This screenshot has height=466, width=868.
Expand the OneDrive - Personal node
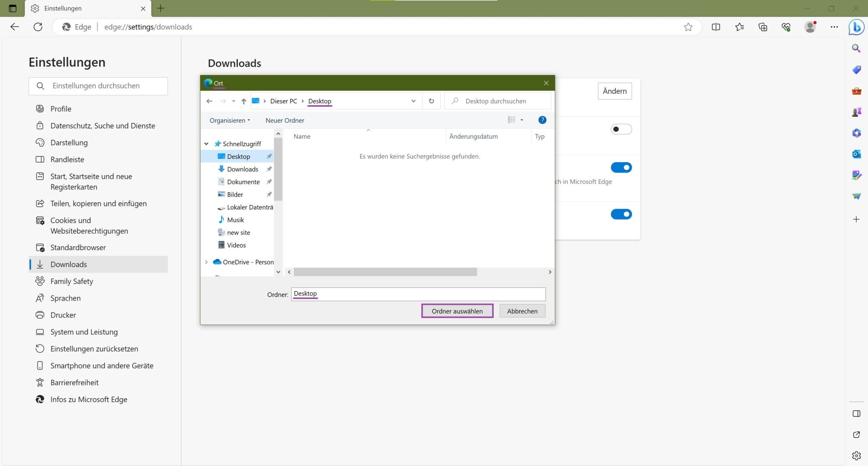pyautogui.click(x=206, y=262)
